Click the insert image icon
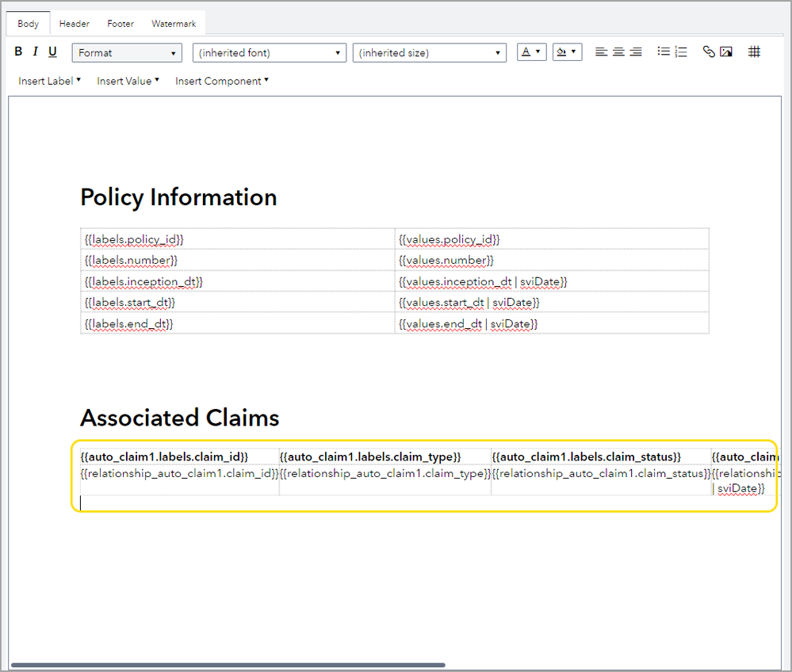The image size is (792, 672). 725,52
